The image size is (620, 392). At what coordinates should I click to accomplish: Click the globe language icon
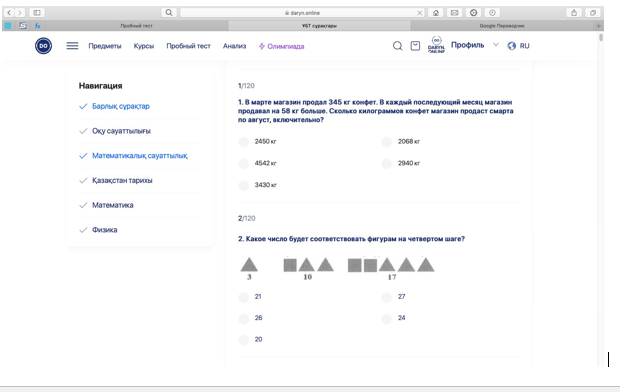tap(512, 46)
